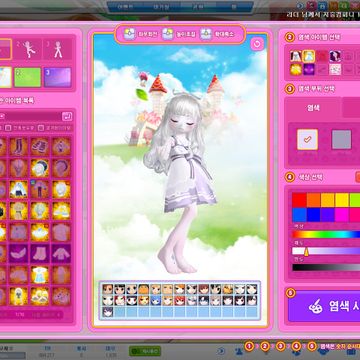Image resolution: width=360 pixels, height=360 pixels.
Task: Pick the magenta color swatch
Action: pyautogui.click(x=342, y=215)
